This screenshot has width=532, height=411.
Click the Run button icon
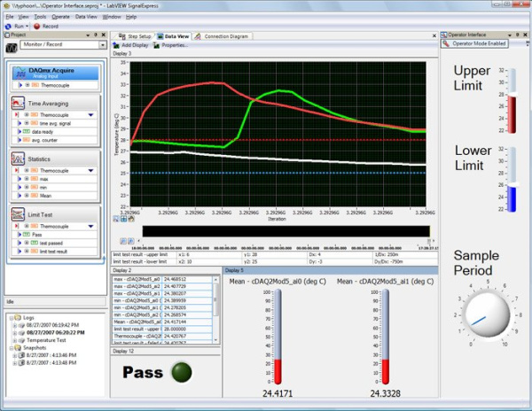(x=7, y=27)
